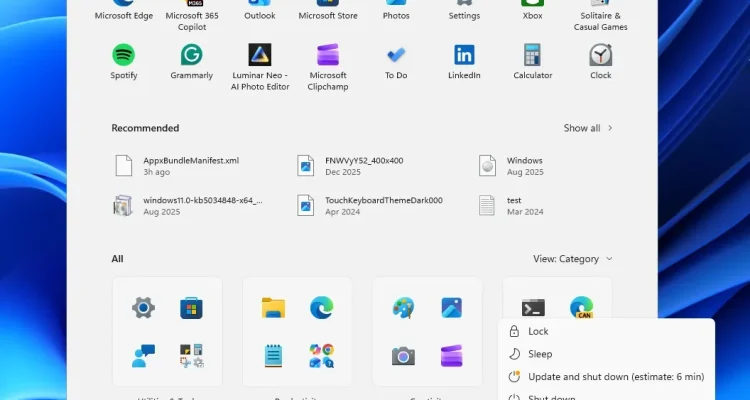
Task: Open the File Explorer folder icon
Action: click(x=273, y=308)
